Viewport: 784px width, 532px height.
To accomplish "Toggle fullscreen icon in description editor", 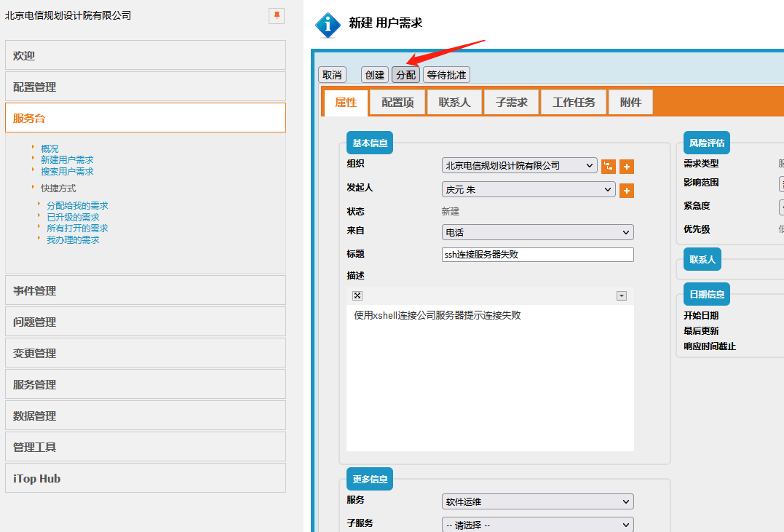I will [x=357, y=295].
